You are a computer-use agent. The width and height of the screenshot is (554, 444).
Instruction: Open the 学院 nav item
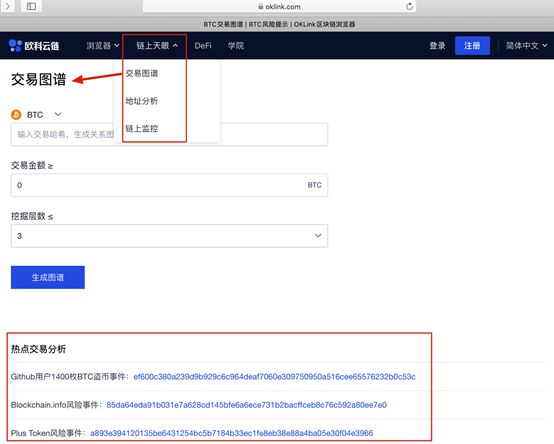[x=236, y=46]
